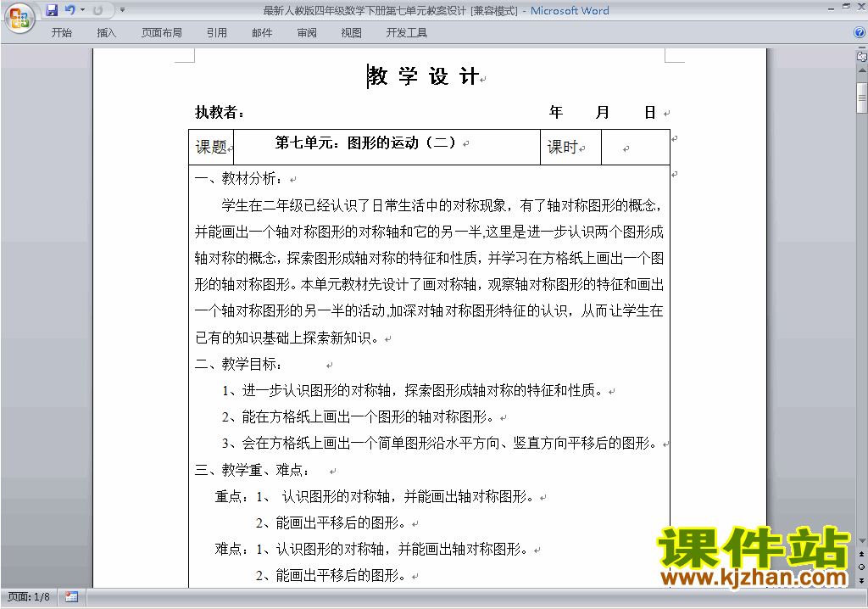Click objective 2、能在方格纸上画出一个图形的轴对称图形
This screenshot has height=609, width=868.
click(x=359, y=416)
